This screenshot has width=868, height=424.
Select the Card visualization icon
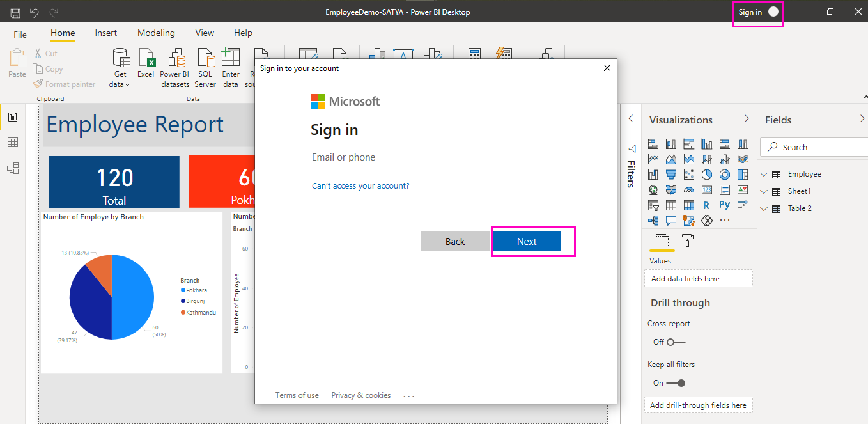coord(707,189)
